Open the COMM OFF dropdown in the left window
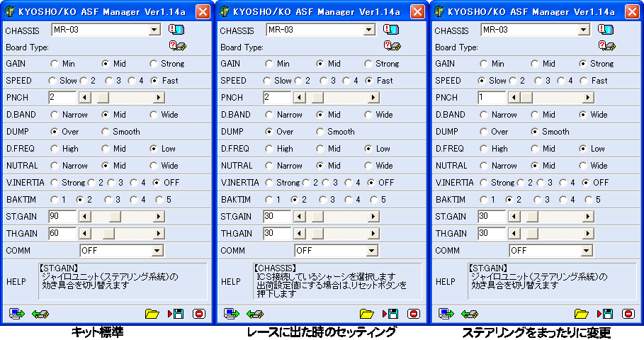Viewport: 644px width, 340px height. 157,251
